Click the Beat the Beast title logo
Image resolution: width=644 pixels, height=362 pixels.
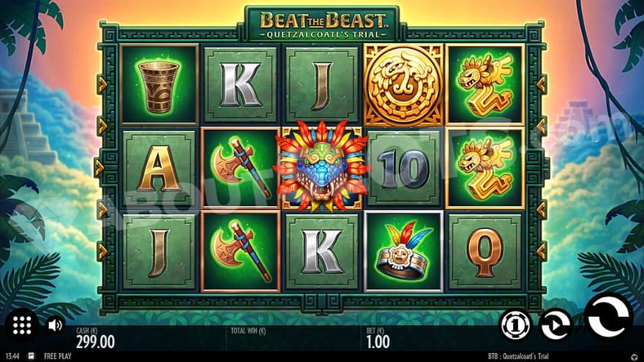323,24
